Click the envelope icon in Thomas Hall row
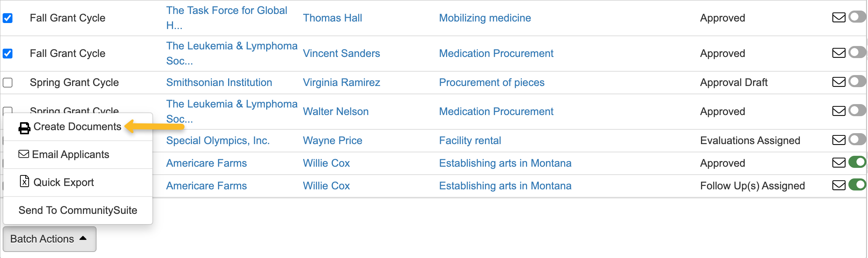868x258 pixels. pos(839,18)
